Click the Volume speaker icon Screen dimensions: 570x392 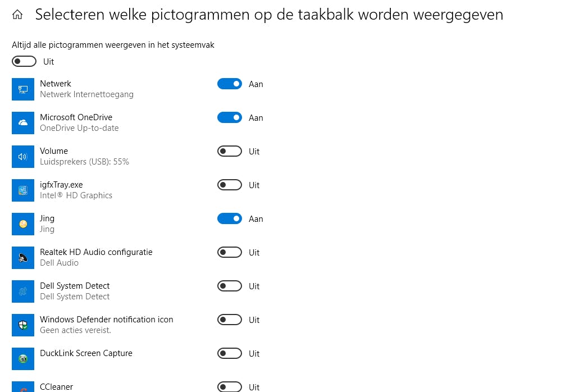pos(23,157)
